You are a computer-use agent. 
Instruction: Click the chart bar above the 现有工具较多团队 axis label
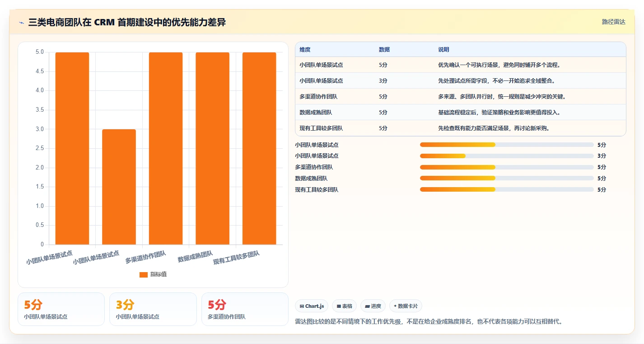tap(259, 148)
